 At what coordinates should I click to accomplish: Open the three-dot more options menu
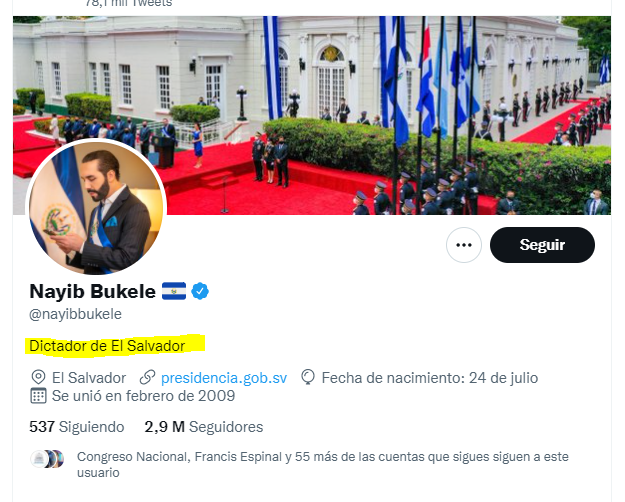tap(464, 245)
